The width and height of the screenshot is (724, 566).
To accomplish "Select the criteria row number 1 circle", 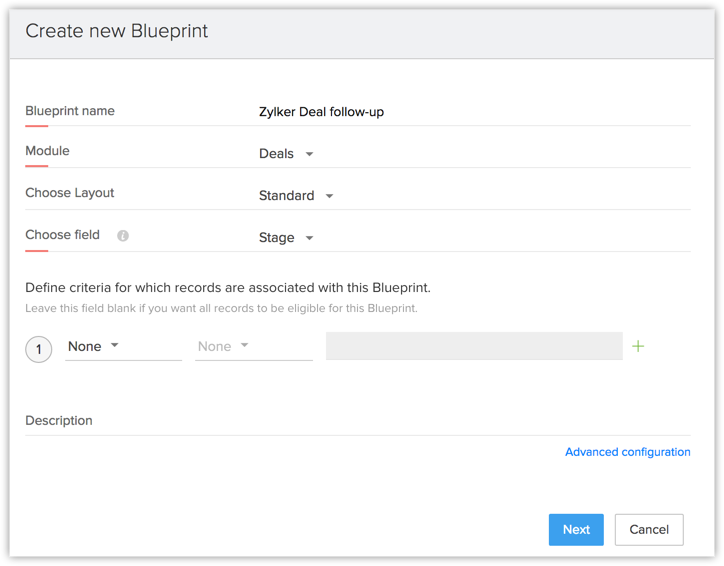I will 39,349.
